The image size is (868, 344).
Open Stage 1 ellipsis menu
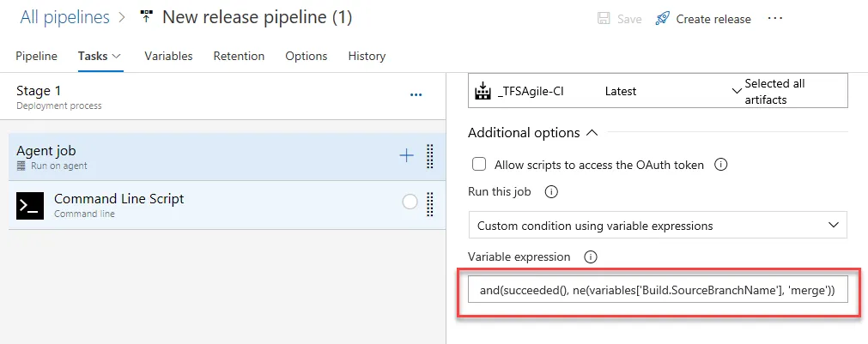[416, 95]
